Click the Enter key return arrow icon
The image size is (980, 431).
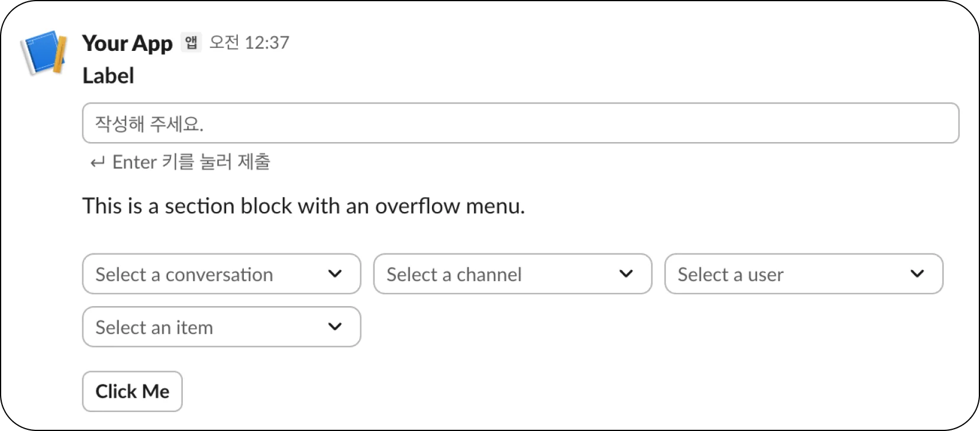click(97, 162)
